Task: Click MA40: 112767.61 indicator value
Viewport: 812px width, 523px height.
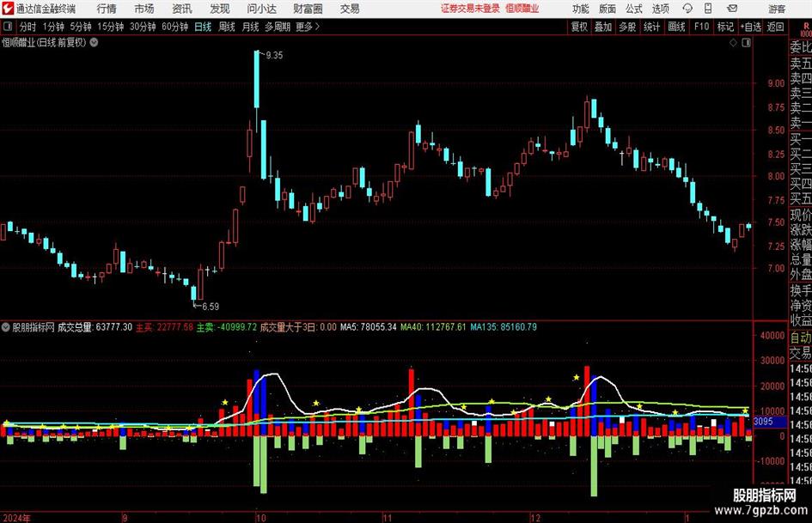Action: 433,327
